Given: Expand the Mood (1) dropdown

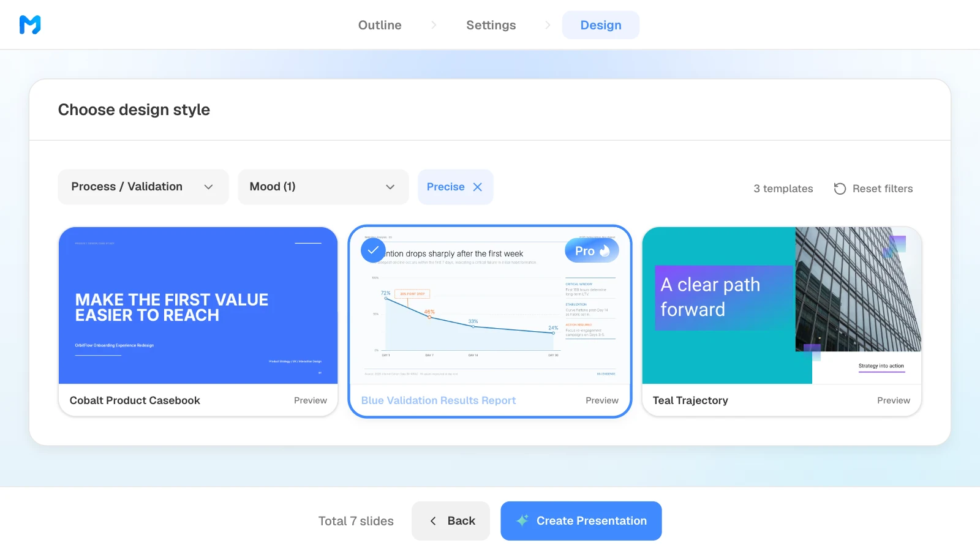Looking at the screenshot, I should [323, 187].
